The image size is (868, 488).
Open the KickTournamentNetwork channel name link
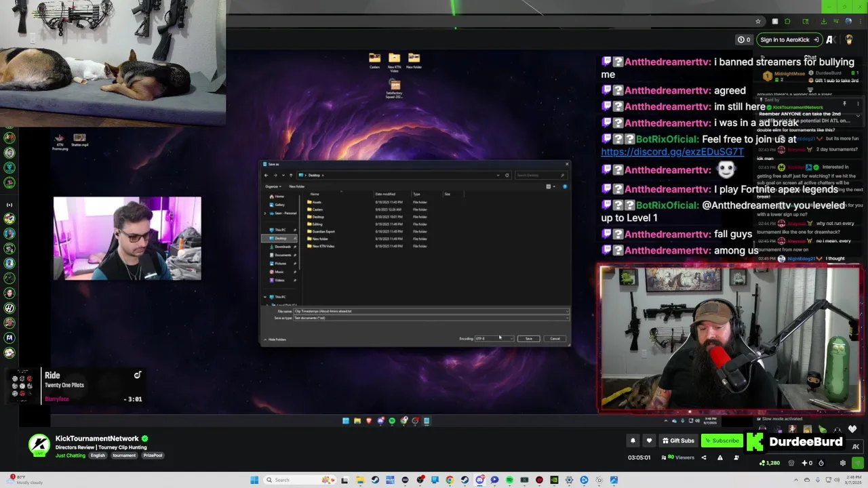(97, 439)
